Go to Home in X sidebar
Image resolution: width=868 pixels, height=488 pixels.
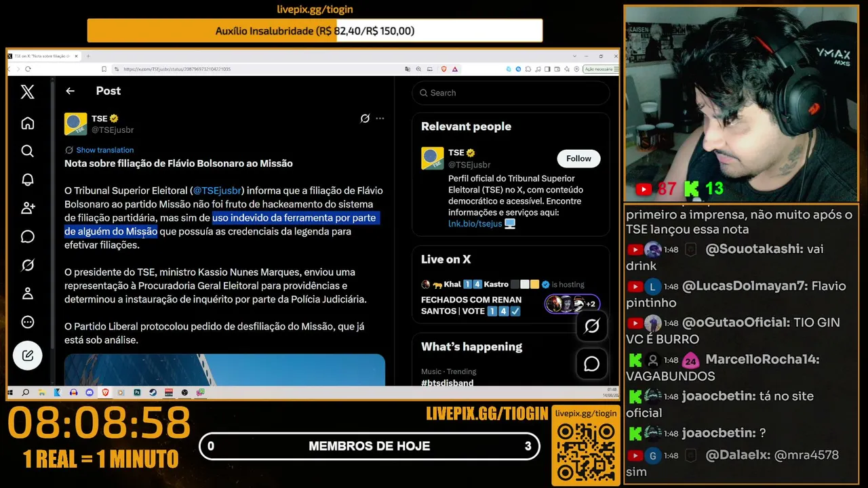coord(27,123)
